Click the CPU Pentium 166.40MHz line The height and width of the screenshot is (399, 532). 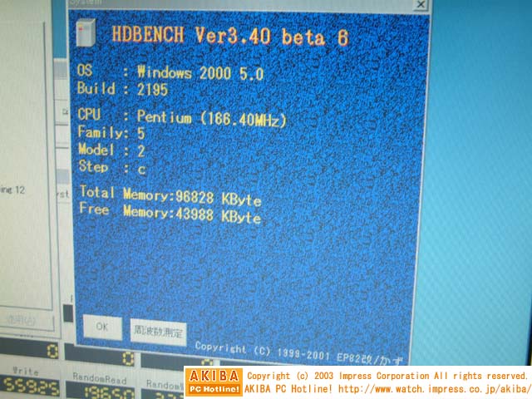(181, 118)
